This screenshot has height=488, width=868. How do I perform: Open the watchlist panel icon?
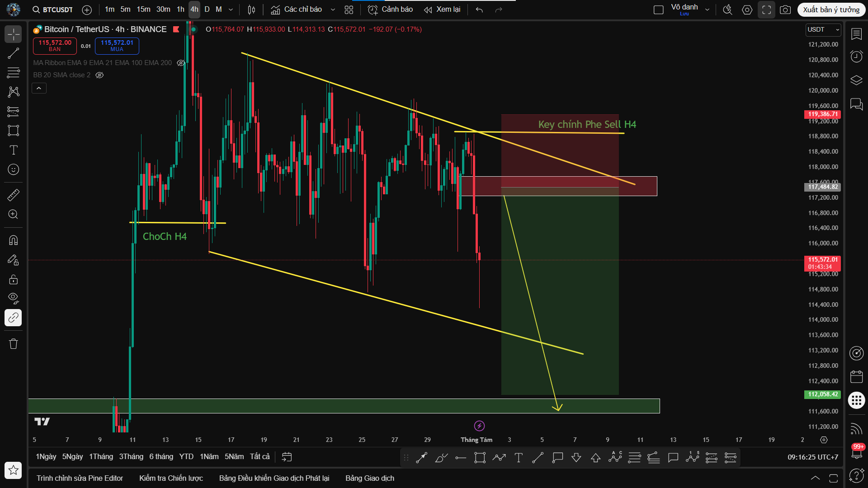[857, 34]
